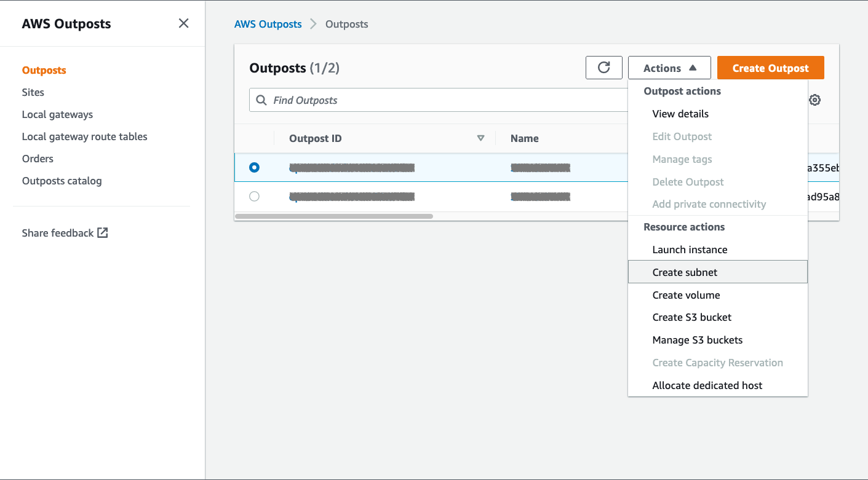Open Orders in the sidebar
Viewport: 868px width, 480px height.
(x=38, y=159)
